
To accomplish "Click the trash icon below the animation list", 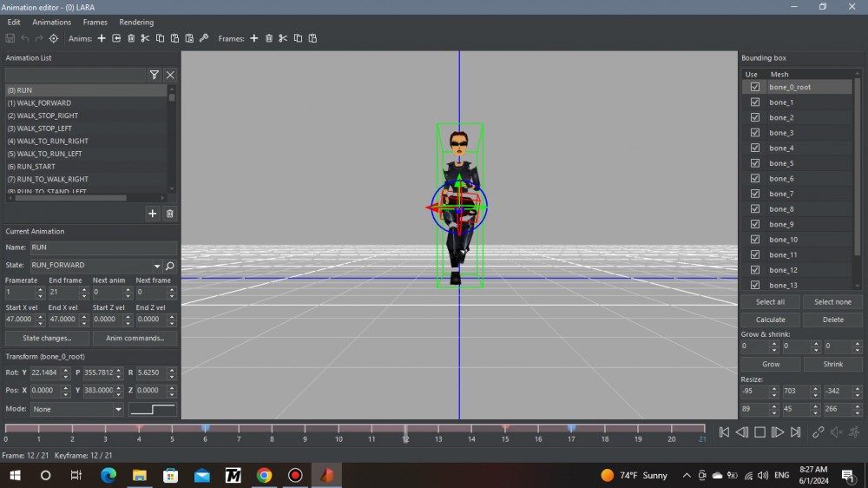I will point(170,214).
